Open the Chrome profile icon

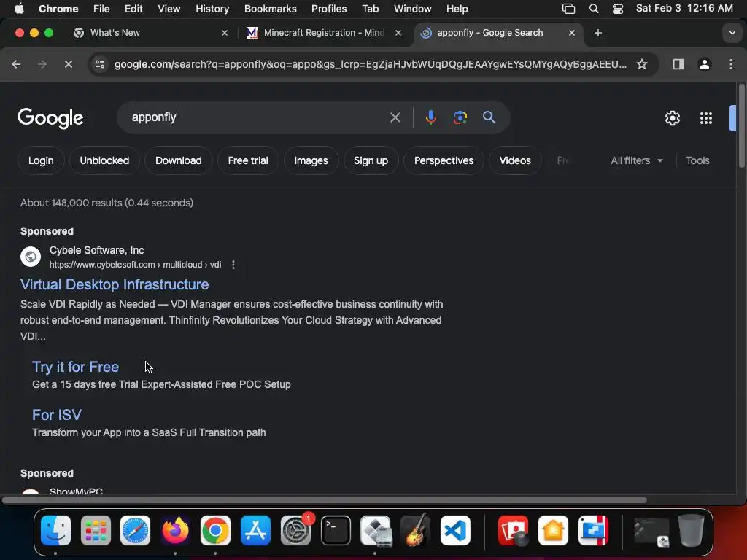click(x=705, y=64)
